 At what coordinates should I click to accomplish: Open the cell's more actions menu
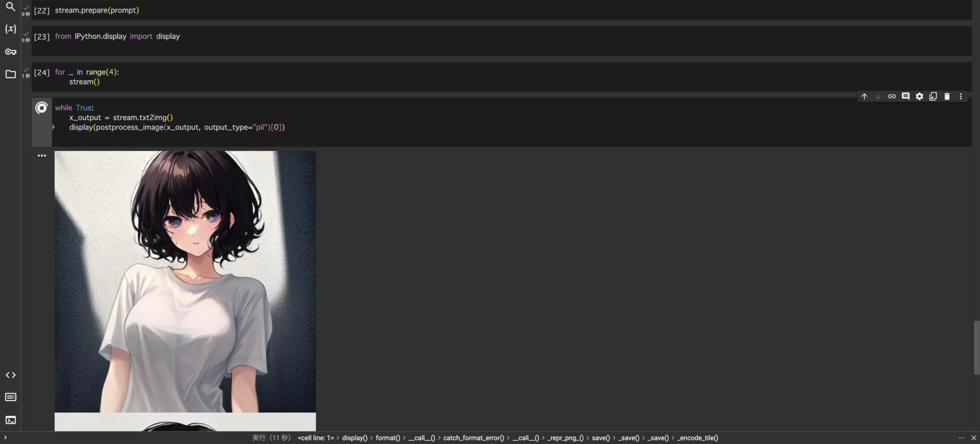960,96
